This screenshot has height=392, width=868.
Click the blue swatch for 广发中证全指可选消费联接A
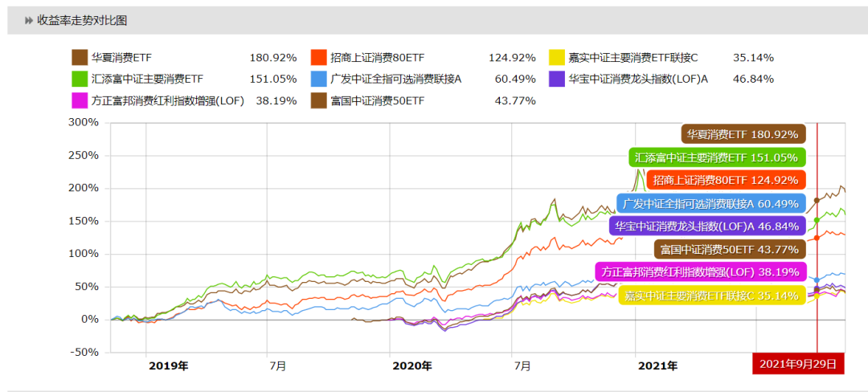click(319, 79)
